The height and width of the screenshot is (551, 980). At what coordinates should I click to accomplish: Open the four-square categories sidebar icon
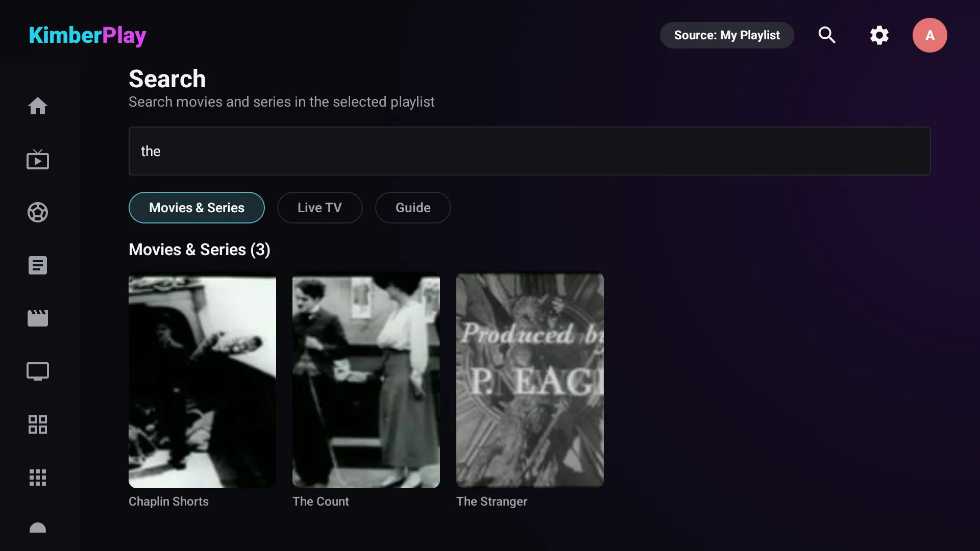(x=38, y=424)
